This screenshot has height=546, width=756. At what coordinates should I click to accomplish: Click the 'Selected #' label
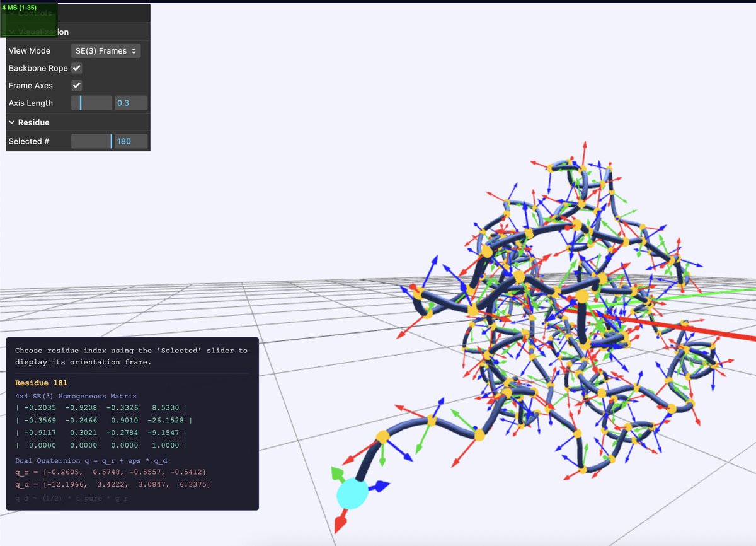(x=29, y=141)
